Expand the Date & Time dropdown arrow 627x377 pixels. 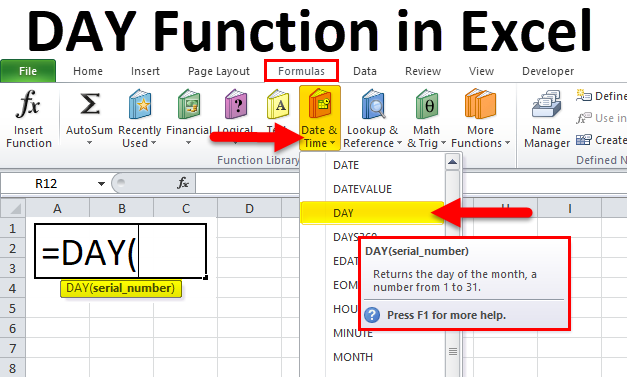pyautogui.click(x=333, y=143)
